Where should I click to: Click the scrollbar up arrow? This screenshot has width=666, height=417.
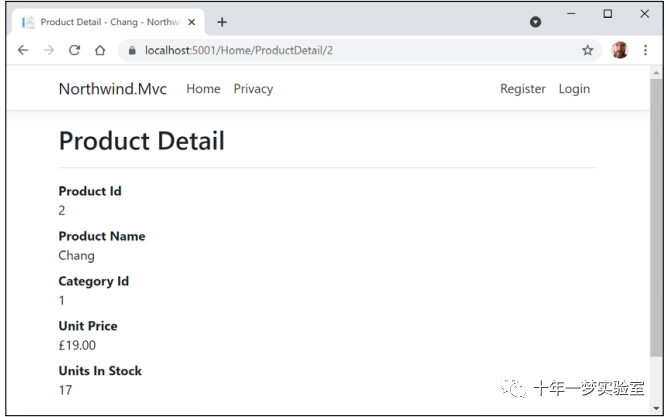point(656,73)
